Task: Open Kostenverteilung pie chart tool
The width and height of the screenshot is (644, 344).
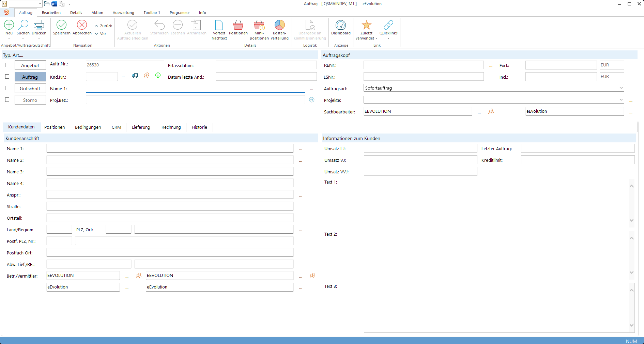Action: pos(279,30)
